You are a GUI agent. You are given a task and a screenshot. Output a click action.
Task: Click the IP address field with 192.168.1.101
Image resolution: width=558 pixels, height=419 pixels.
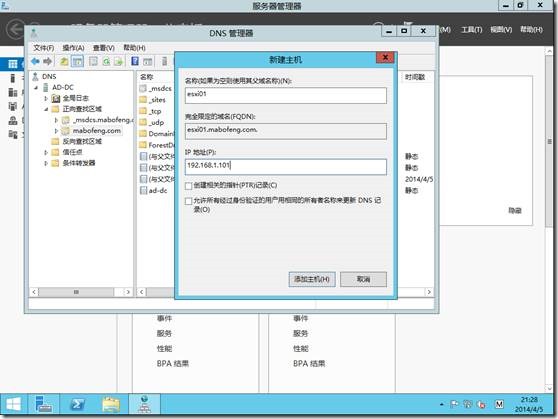click(x=286, y=167)
